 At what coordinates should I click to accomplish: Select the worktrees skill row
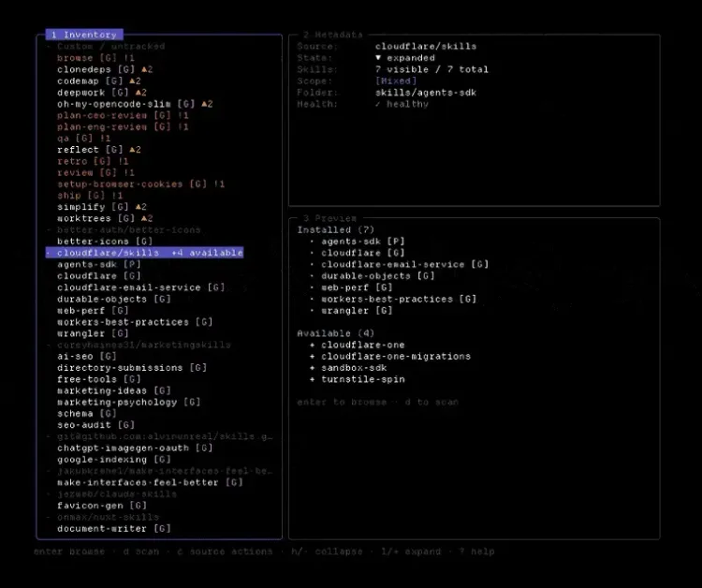coord(105,218)
